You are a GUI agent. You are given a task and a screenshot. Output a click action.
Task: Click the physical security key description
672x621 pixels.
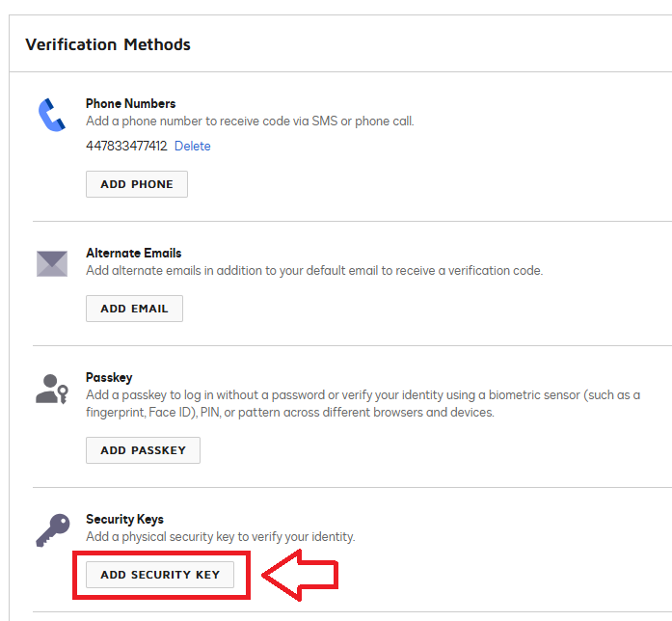(221, 536)
